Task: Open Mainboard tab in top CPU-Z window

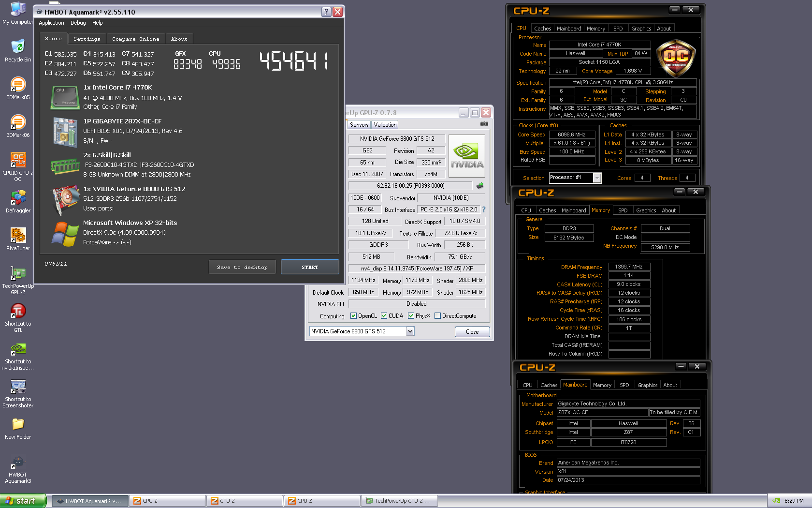Action: coord(569,29)
